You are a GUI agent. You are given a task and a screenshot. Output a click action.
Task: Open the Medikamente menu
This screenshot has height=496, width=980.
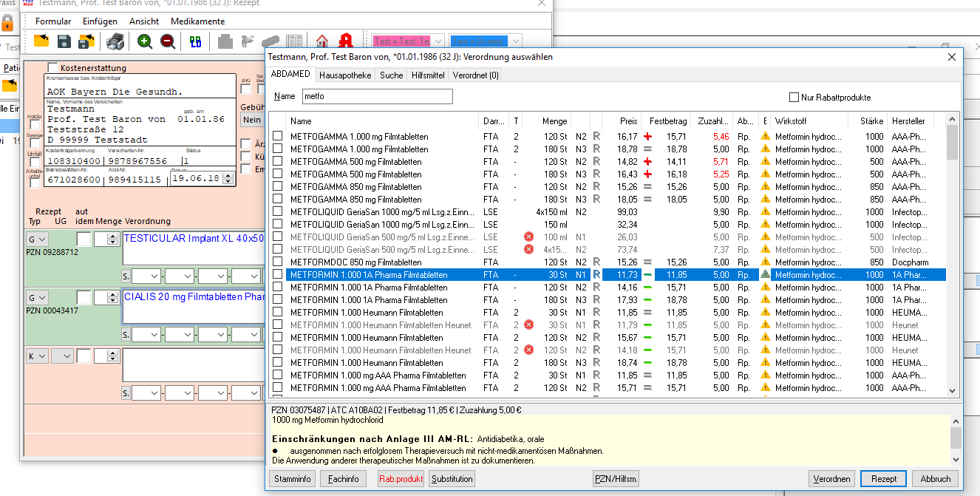pos(197,21)
